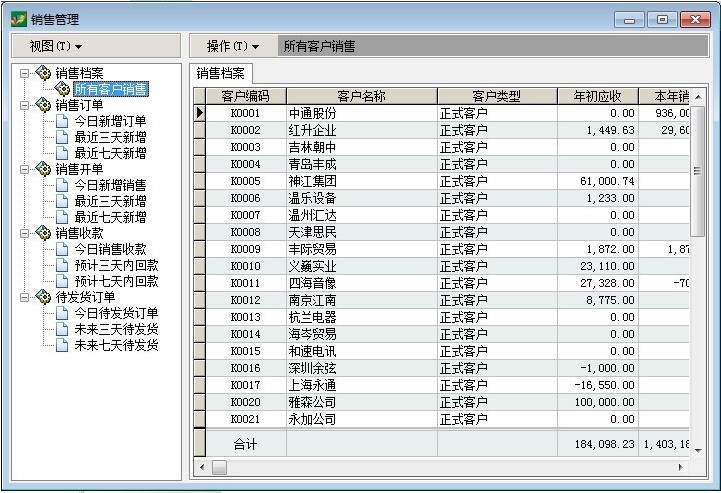Open 今日销售收款 in the tree
Viewport: 721px width, 493px height.
[110, 249]
